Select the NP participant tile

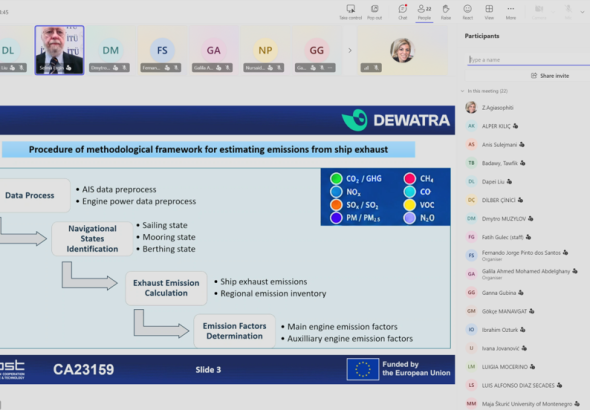click(265, 50)
